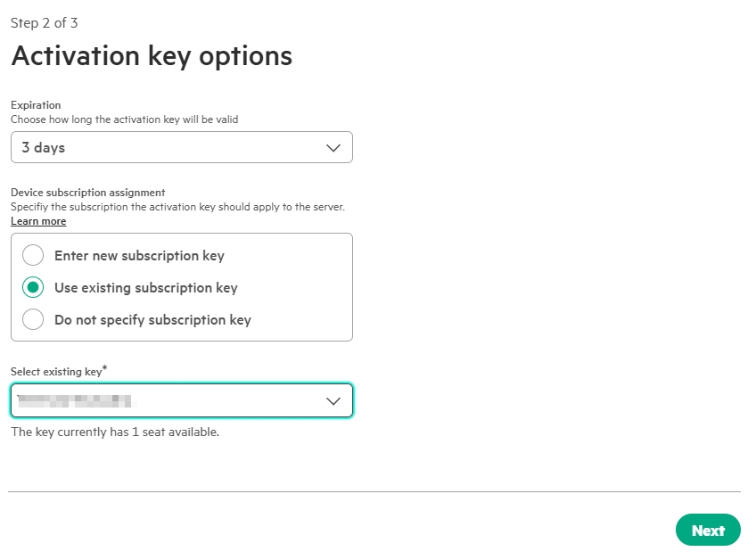Open the Expiration dropdown showing "3 days"
The image size is (756, 560).
181,148
